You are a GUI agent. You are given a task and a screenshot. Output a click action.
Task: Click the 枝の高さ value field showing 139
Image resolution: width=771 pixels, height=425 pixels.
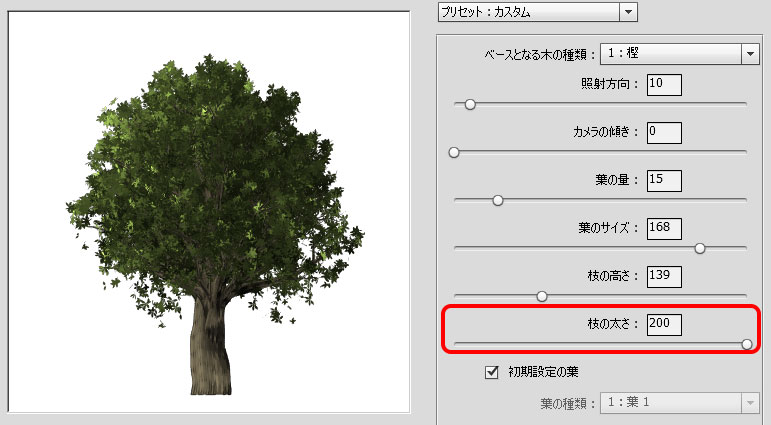(x=664, y=276)
